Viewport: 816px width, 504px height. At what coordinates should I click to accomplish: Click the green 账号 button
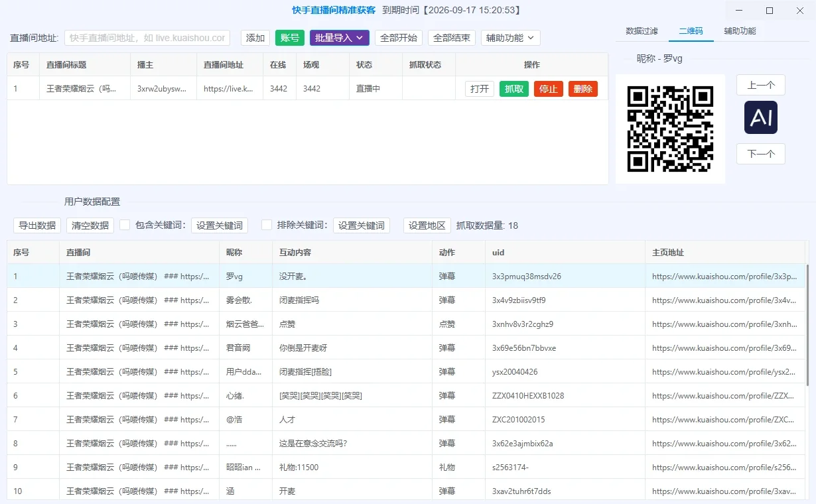[x=290, y=38]
